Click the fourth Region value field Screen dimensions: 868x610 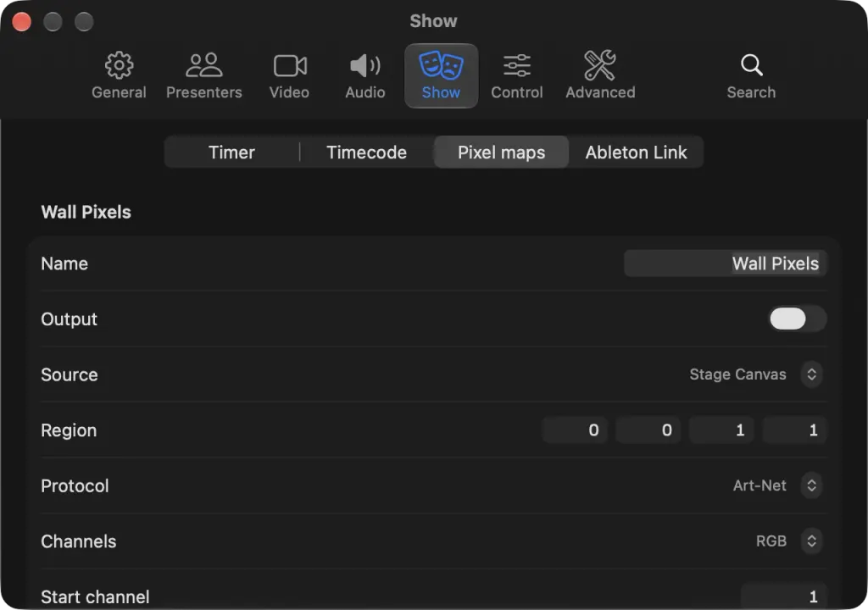[x=794, y=430]
